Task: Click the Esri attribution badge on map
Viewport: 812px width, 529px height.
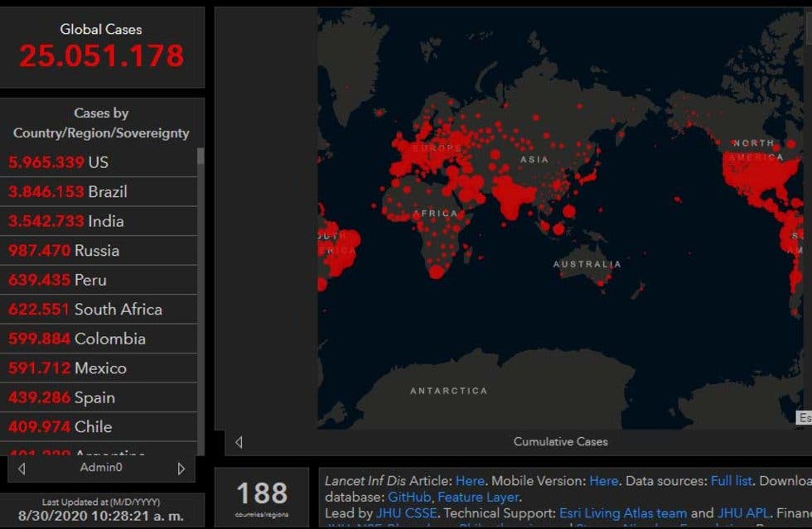Action: (805, 417)
